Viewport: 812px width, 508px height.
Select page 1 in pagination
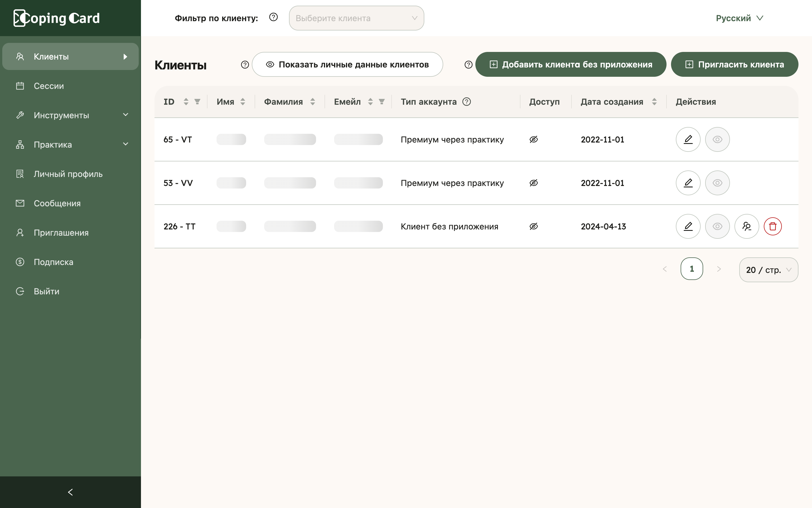click(692, 269)
